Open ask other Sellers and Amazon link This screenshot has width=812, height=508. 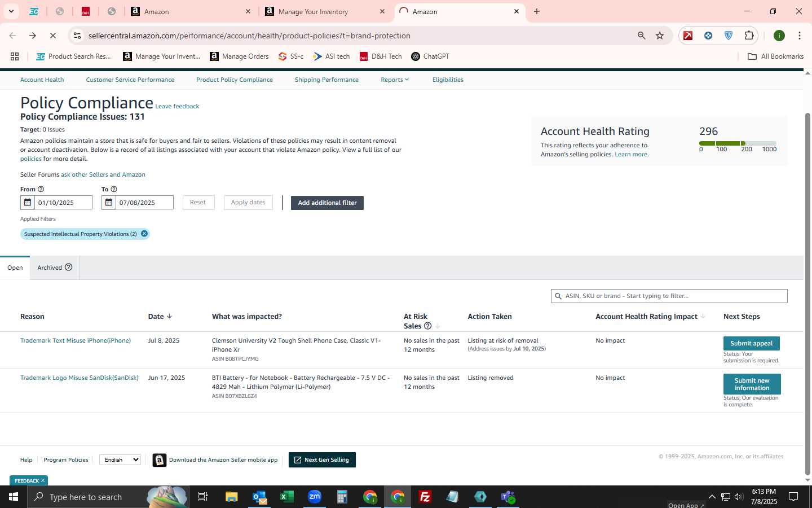103,174
